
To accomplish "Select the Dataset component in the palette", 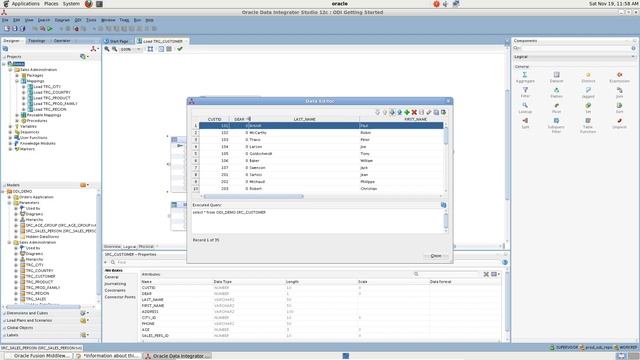I will tap(556, 77).
